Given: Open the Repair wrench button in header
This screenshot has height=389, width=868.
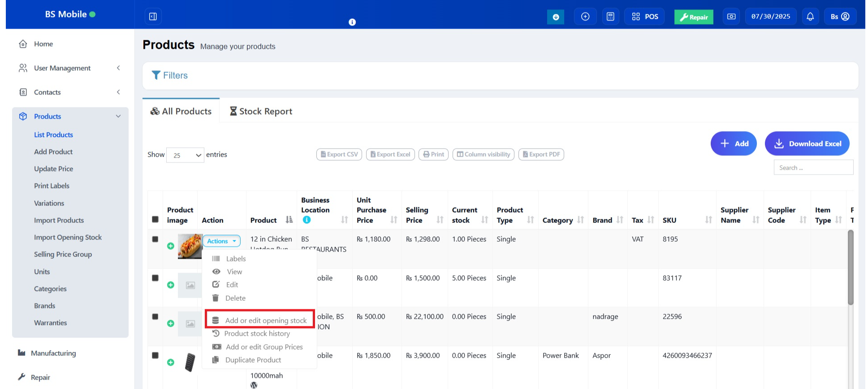Looking at the screenshot, I should click(694, 17).
